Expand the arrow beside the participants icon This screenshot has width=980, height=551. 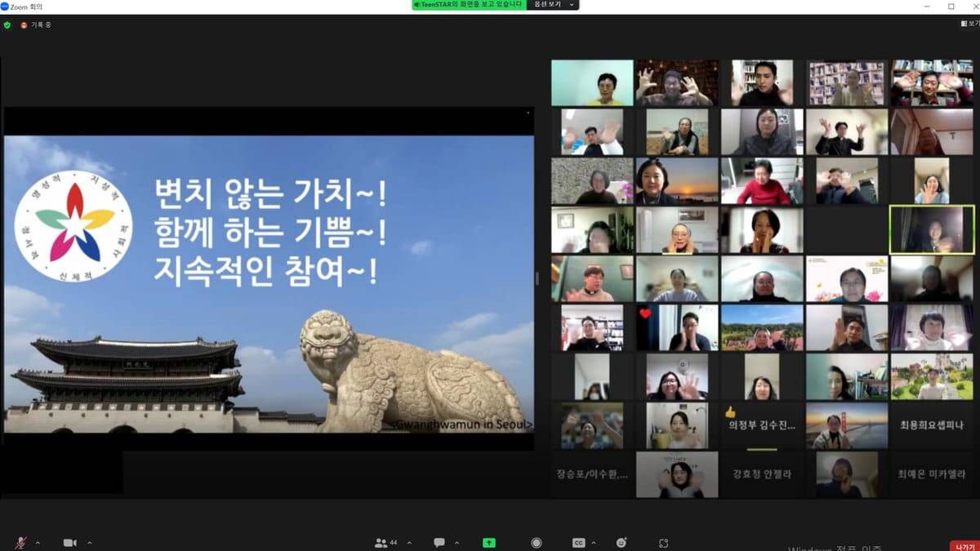tap(409, 543)
